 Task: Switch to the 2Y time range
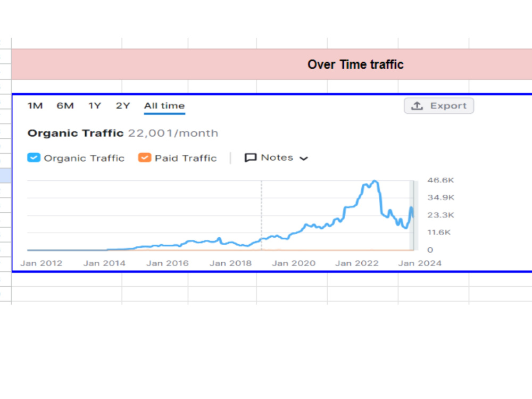click(x=123, y=106)
